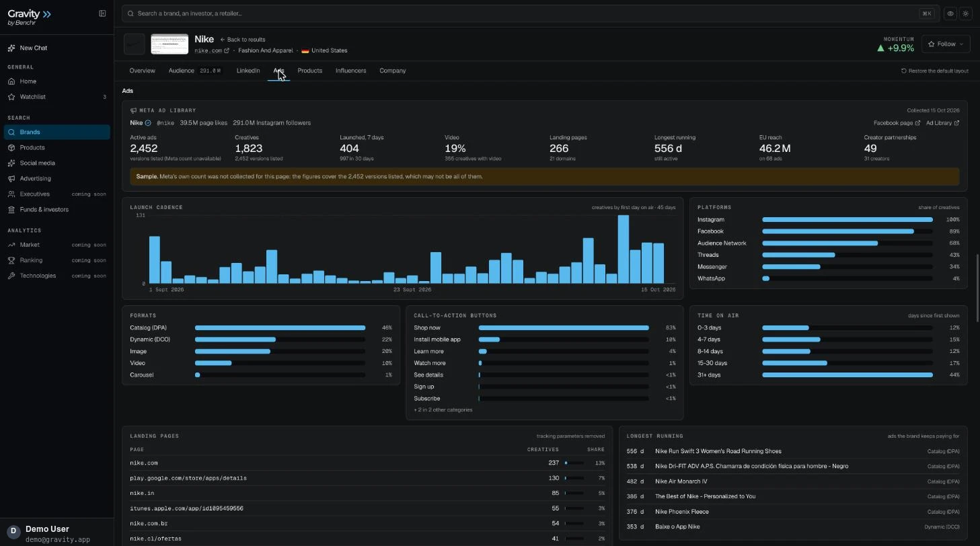This screenshot has width=980, height=546.
Task: Click the tallest bar in Launch Cadence chart
Action: point(624,249)
